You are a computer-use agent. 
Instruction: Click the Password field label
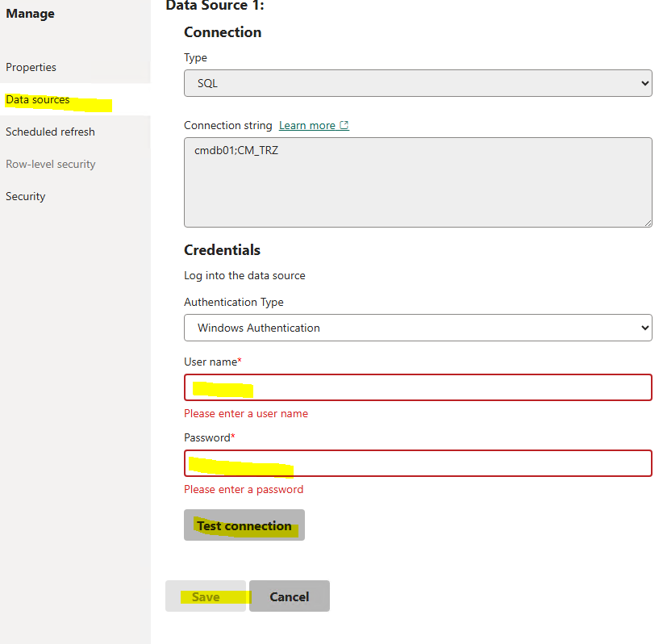(x=207, y=437)
